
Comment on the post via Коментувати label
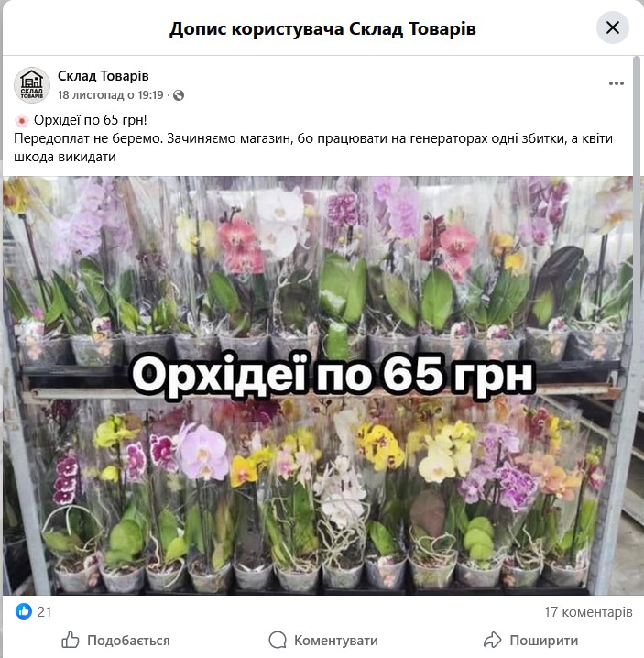(336, 641)
